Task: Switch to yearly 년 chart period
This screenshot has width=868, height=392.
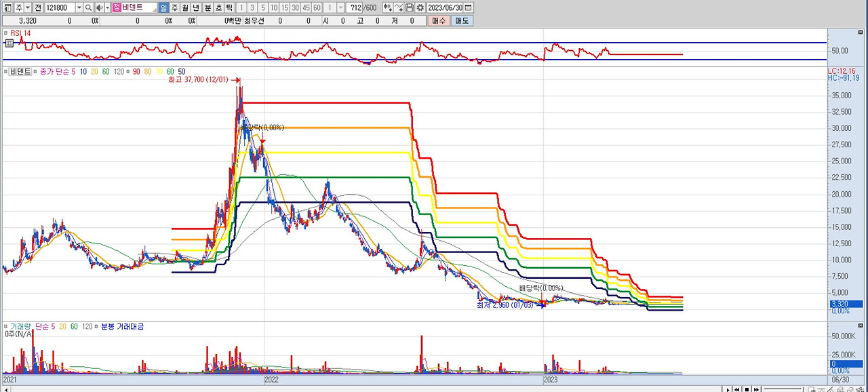Action: [x=196, y=7]
